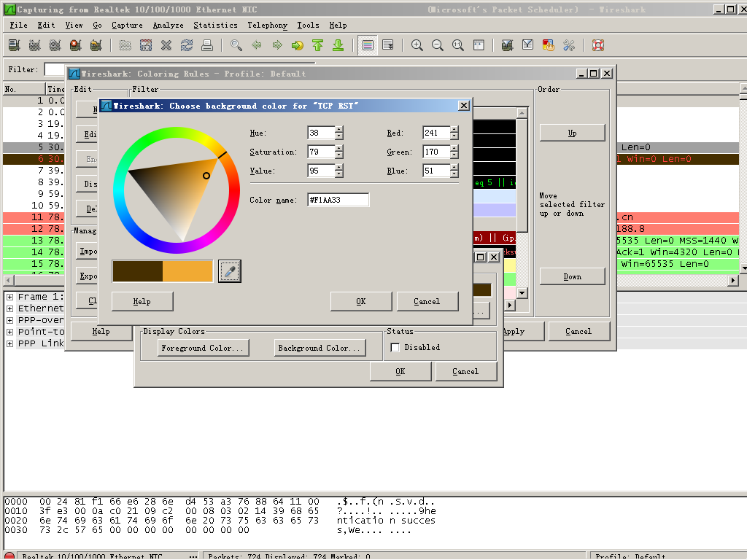Toggle auto scroll in live capture icon
The height and width of the screenshot is (560, 747).
(x=388, y=45)
